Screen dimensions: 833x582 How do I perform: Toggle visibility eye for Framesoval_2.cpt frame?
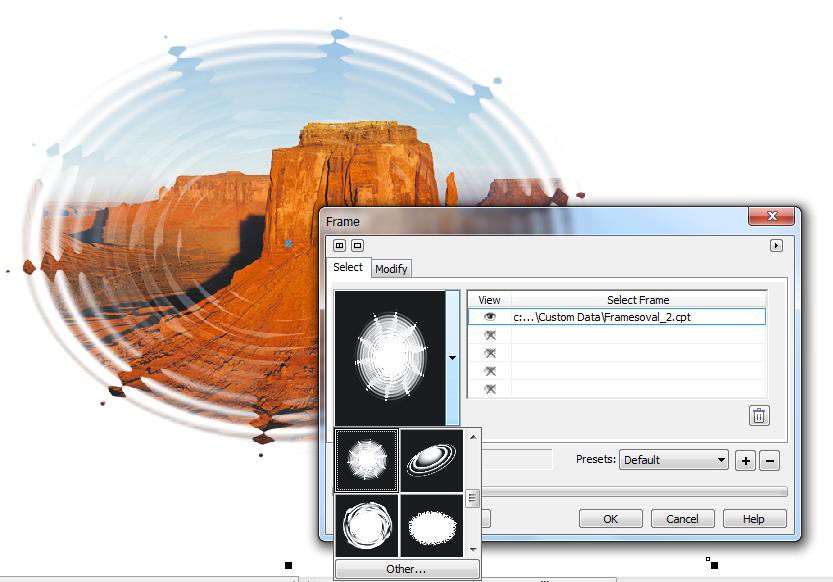(489, 317)
